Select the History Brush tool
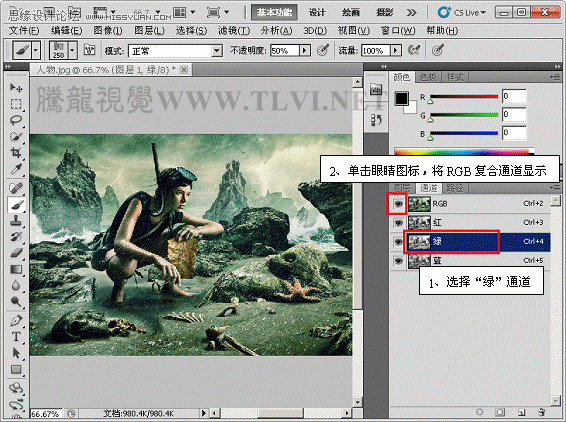The image size is (566, 422). tap(16, 237)
